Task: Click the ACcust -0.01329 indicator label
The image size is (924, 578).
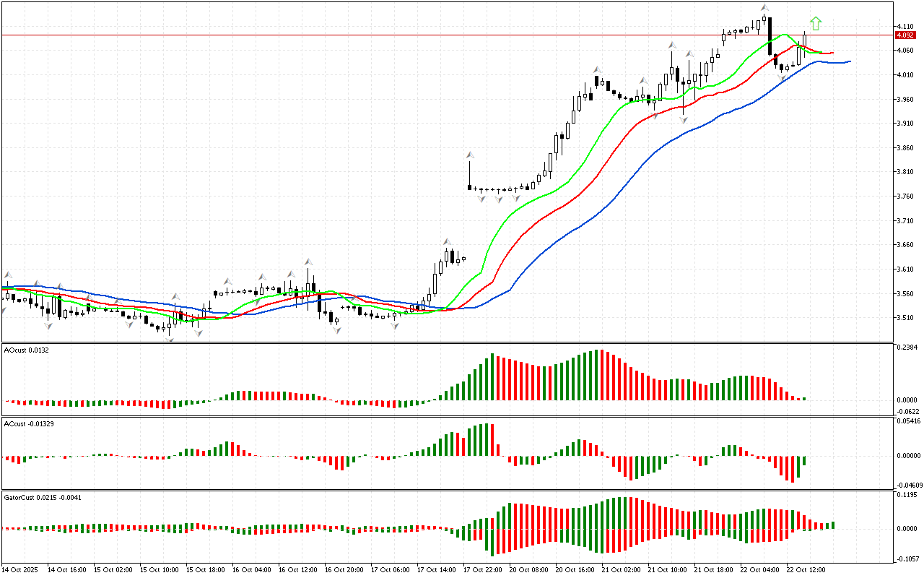Action: point(30,423)
